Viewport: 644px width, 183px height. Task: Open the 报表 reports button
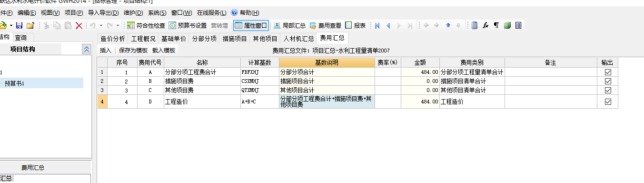coord(356,25)
